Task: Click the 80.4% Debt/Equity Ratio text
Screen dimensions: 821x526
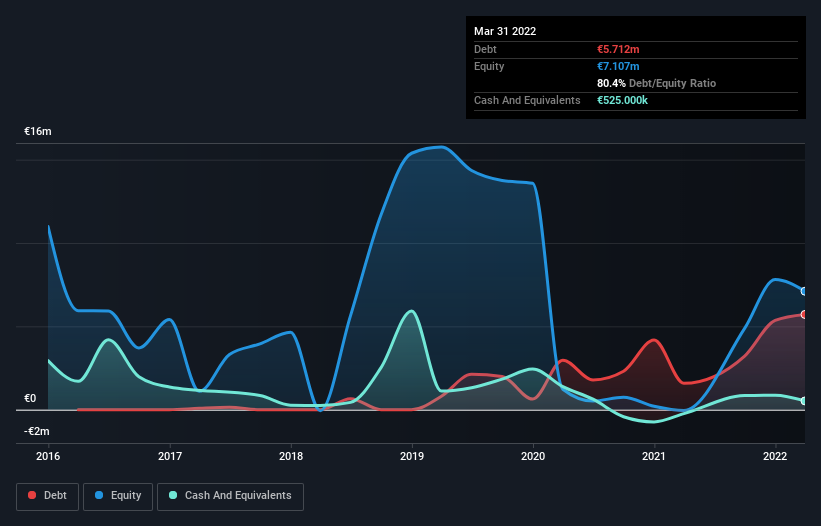Action: pos(656,83)
